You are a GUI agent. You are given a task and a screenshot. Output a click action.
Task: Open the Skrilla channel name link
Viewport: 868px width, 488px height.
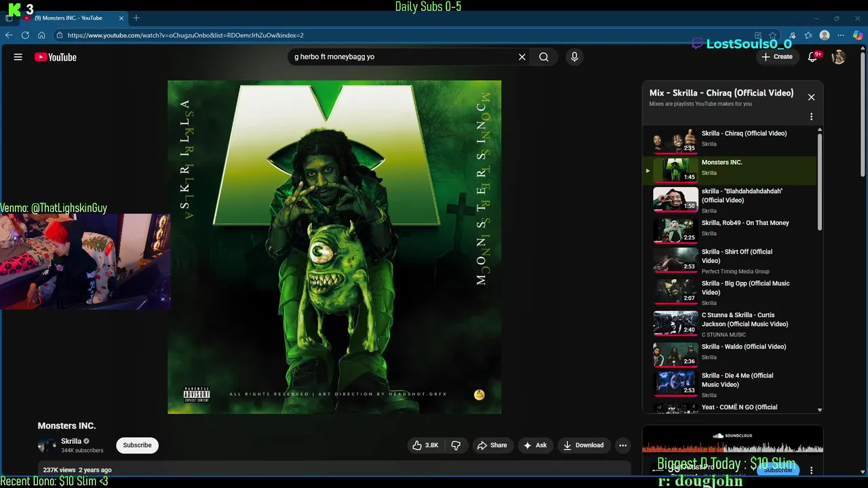point(71,441)
